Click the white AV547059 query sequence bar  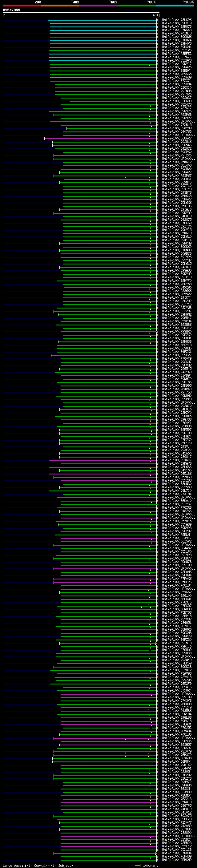click(x=81, y=12)
